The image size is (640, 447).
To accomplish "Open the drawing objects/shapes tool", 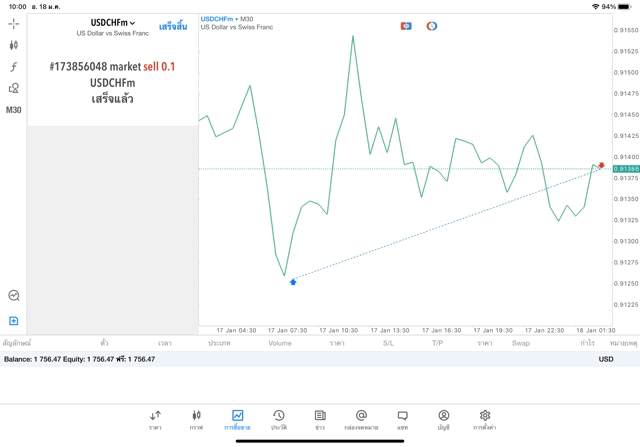I will point(14,88).
